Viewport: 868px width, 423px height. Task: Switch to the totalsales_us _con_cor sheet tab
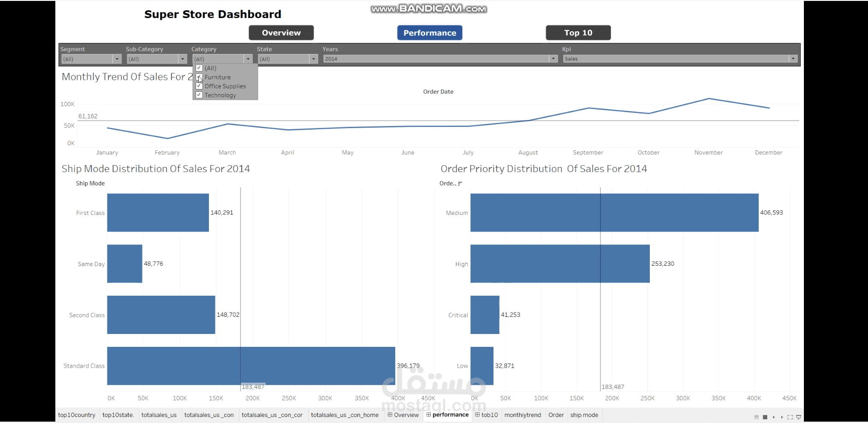pos(272,415)
